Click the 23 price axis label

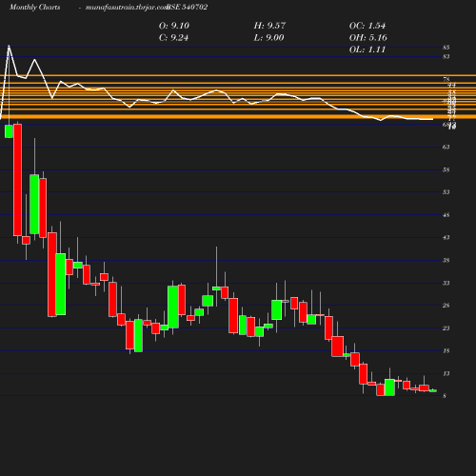pyautogui.click(x=446, y=327)
